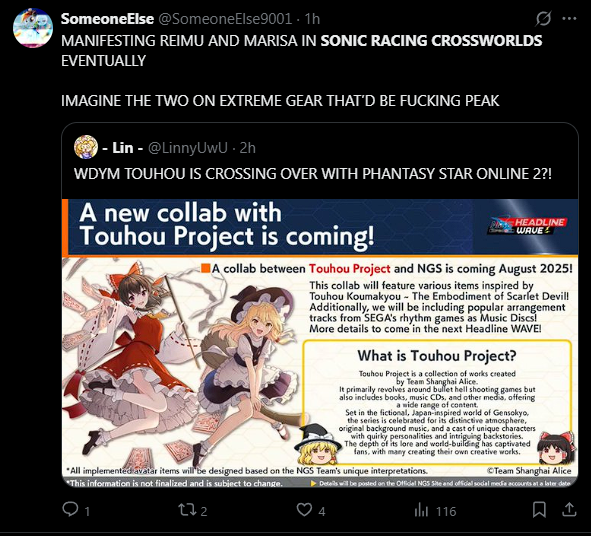
Task: Open the three-dot more options menu
Action: tap(569, 18)
